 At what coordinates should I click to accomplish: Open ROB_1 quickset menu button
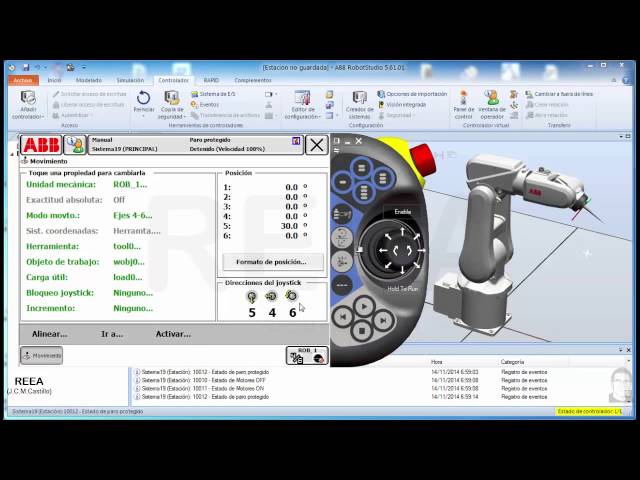pos(307,356)
